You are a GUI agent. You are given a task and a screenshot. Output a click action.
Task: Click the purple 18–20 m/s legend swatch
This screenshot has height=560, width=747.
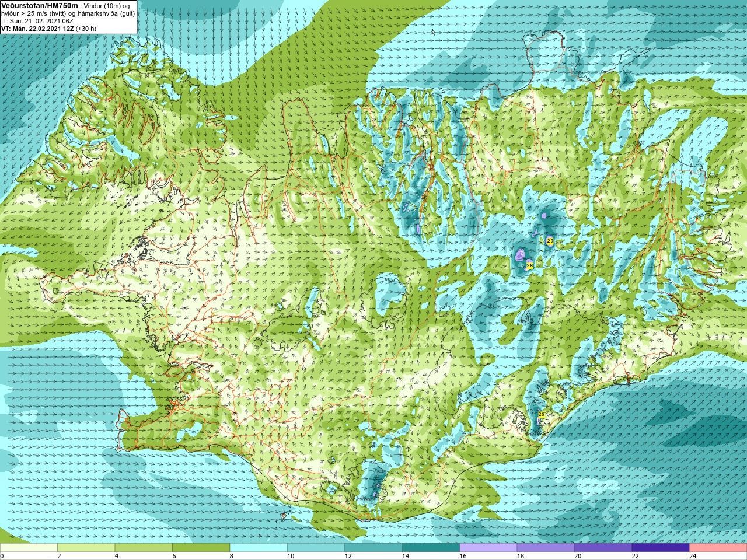click(x=546, y=548)
